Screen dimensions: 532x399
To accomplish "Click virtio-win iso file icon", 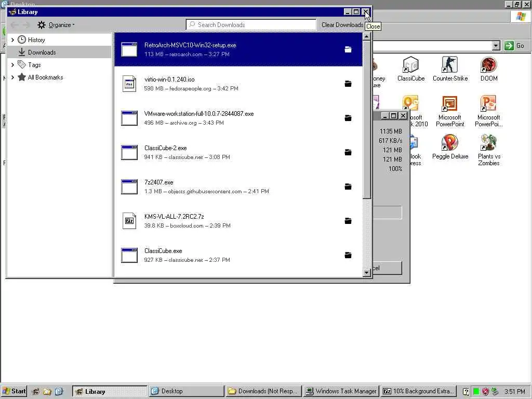I will (x=129, y=84).
